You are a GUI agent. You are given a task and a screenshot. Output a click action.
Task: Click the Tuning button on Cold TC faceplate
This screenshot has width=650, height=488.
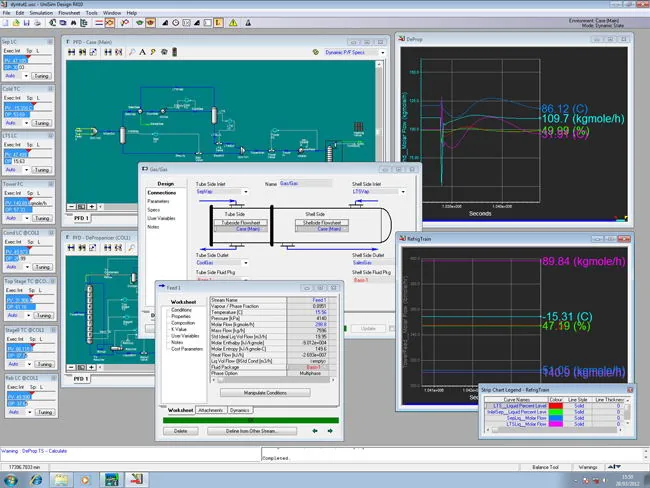(42, 123)
